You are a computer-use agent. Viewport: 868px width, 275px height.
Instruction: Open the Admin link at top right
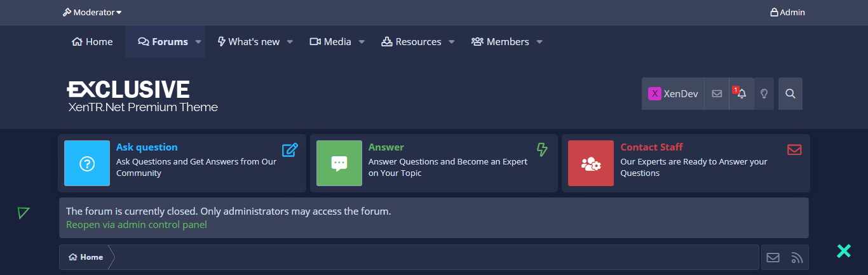coord(787,12)
